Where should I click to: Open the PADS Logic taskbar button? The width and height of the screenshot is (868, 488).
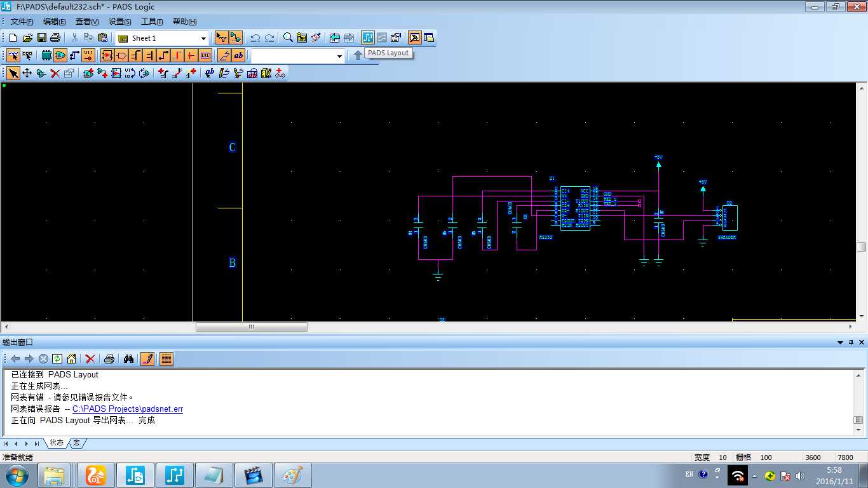click(x=135, y=475)
